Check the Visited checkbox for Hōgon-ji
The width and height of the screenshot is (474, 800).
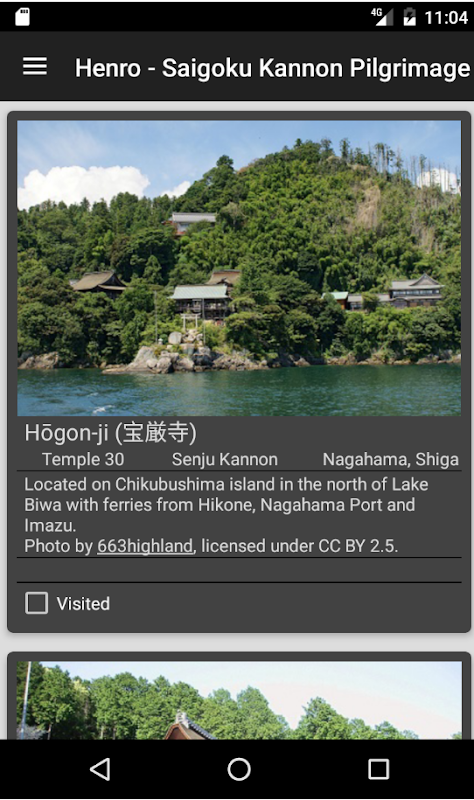pyautogui.click(x=37, y=603)
